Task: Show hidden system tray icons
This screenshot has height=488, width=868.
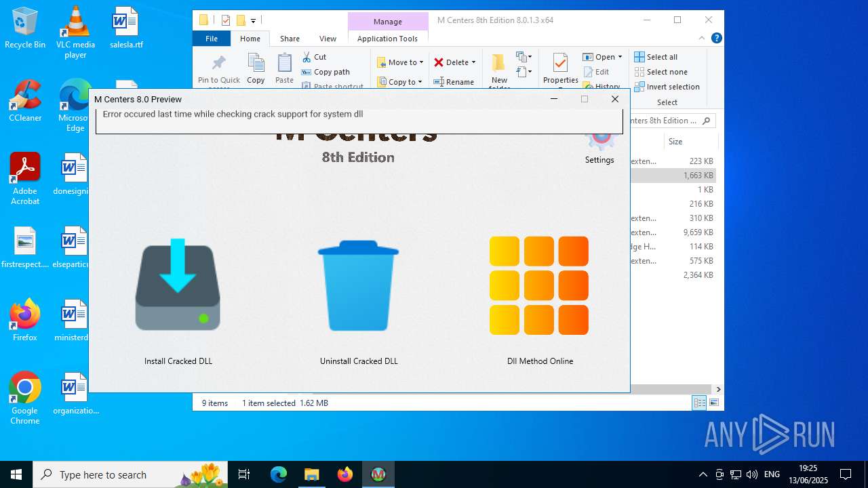Action: [x=703, y=474]
